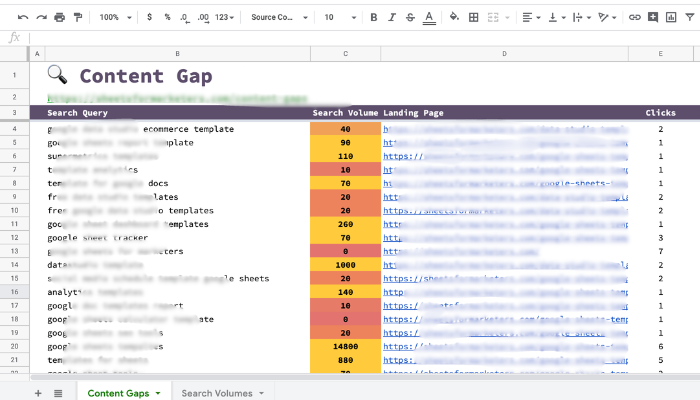Screen dimensions: 700x400
Task: Click the select-all corner box
Action: pyautogui.click(x=14, y=54)
